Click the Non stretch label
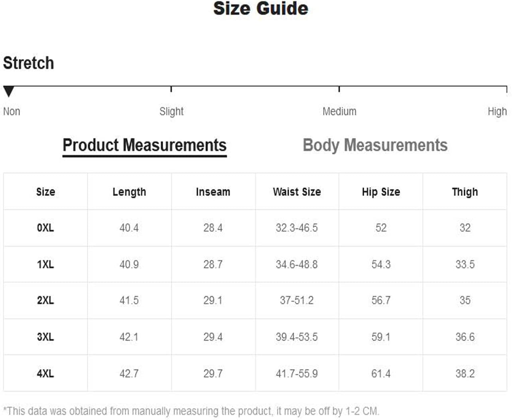Screen dimensions: 512x420 click(x=12, y=111)
